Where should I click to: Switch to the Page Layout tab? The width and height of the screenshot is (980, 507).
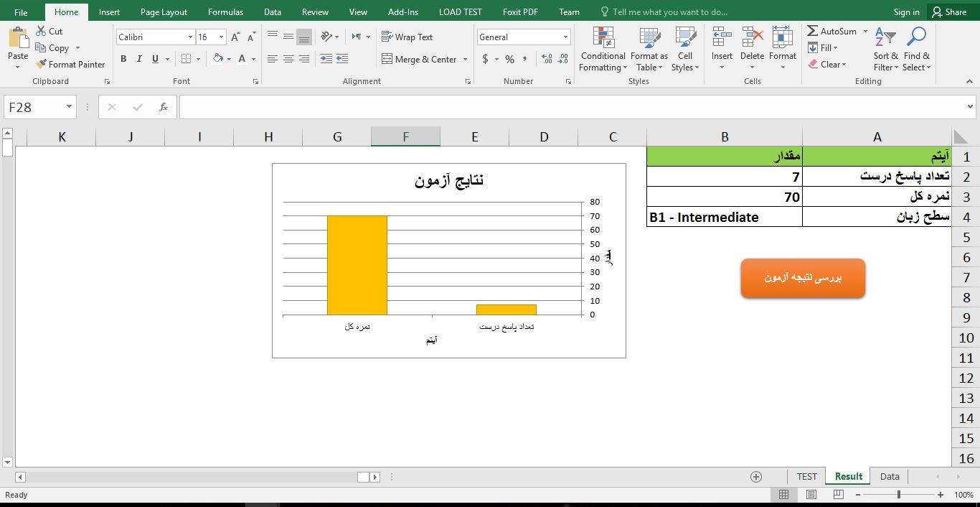tap(164, 12)
